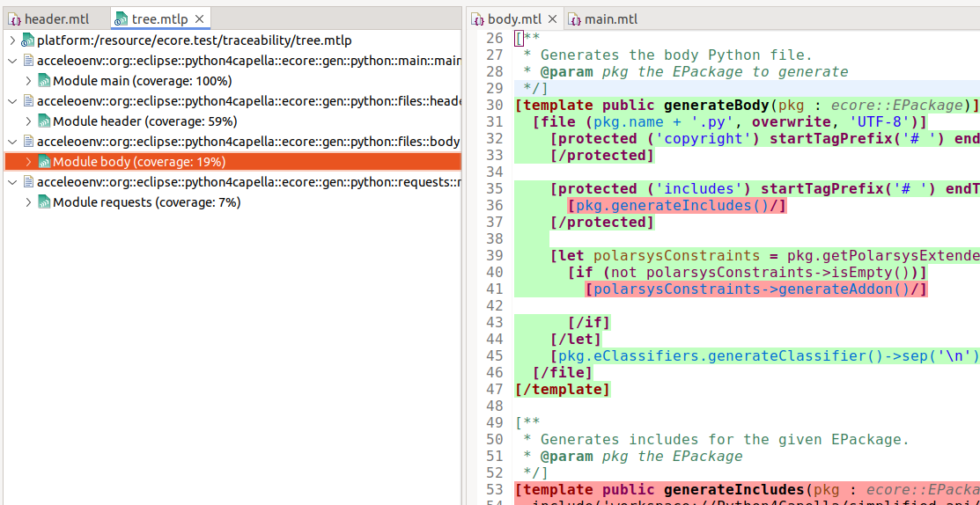The height and width of the screenshot is (505, 980).
Task: Expand the platform:/resource tree.mtlp node
Action: point(11,40)
